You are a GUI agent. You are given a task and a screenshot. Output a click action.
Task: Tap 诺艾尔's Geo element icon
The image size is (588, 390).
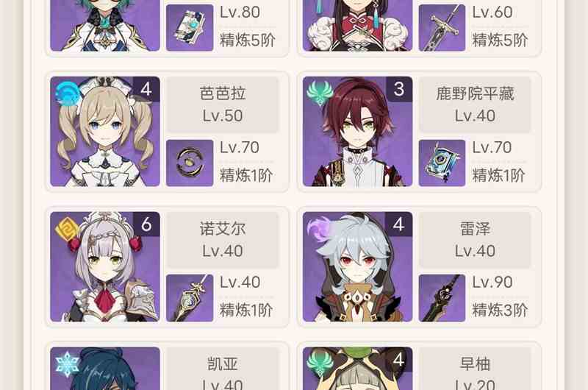click(66, 229)
